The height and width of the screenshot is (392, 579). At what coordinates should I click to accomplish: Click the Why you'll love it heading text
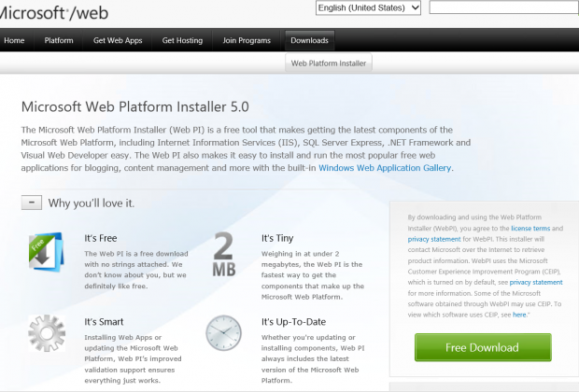(x=92, y=203)
